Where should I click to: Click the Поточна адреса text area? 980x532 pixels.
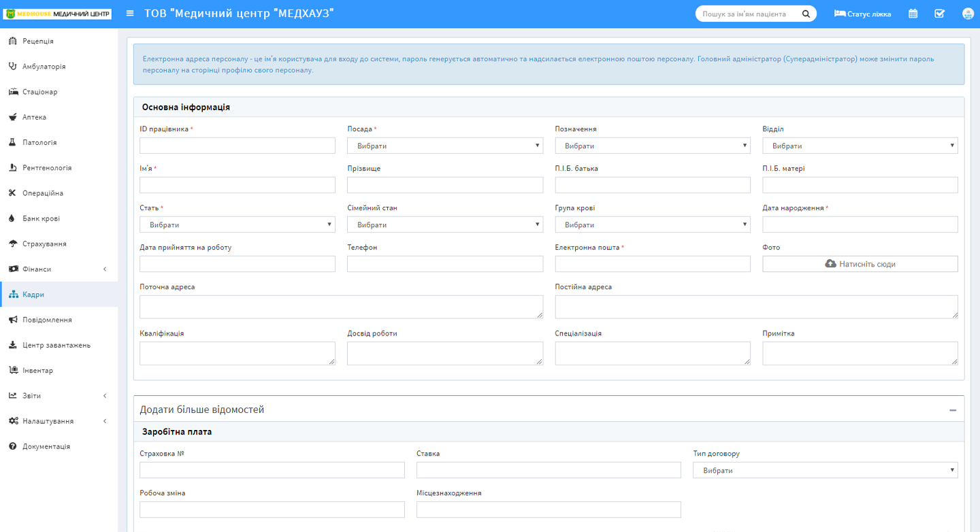point(342,307)
